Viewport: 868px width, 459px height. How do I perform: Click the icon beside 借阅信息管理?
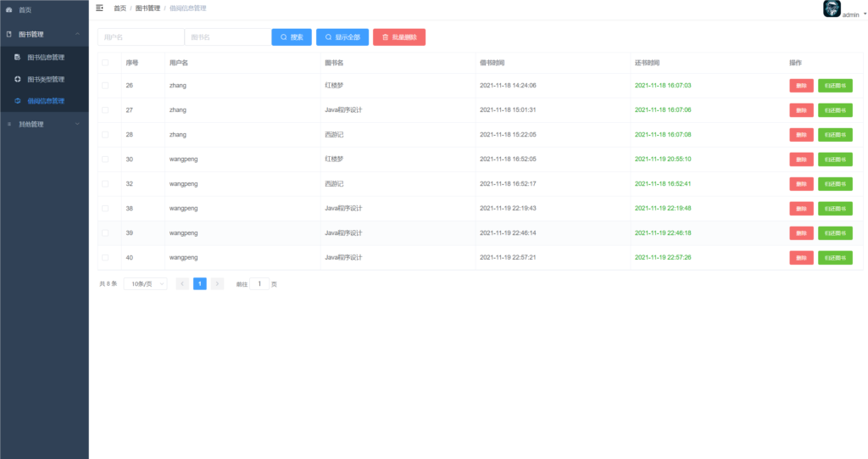coord(18,101)
